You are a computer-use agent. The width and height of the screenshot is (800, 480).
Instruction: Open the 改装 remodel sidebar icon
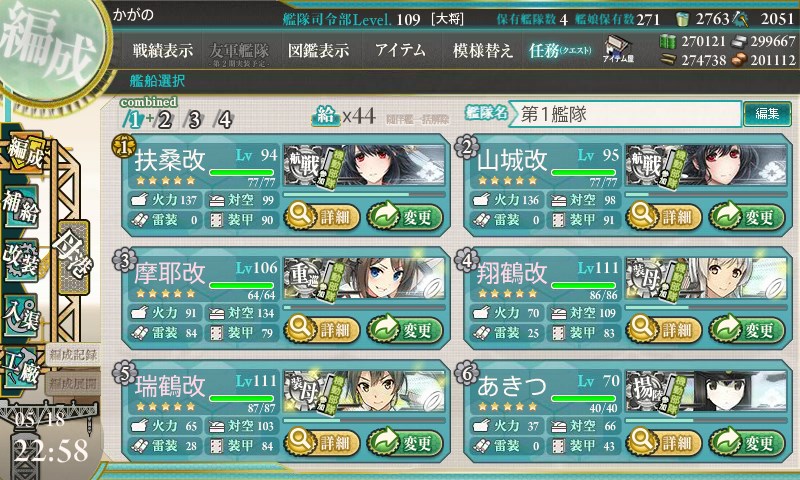[x=21, y=259]
